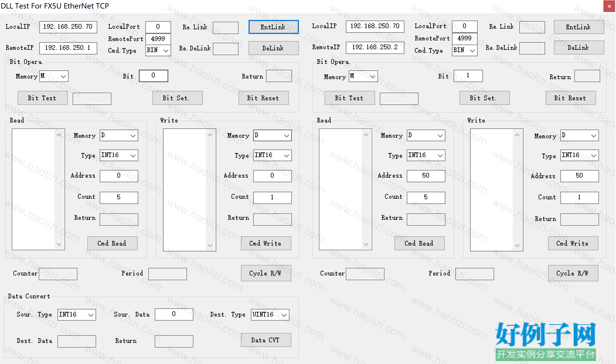Click Read list scroll-down arrow for remote 192.168.250.1

point(59,244)
